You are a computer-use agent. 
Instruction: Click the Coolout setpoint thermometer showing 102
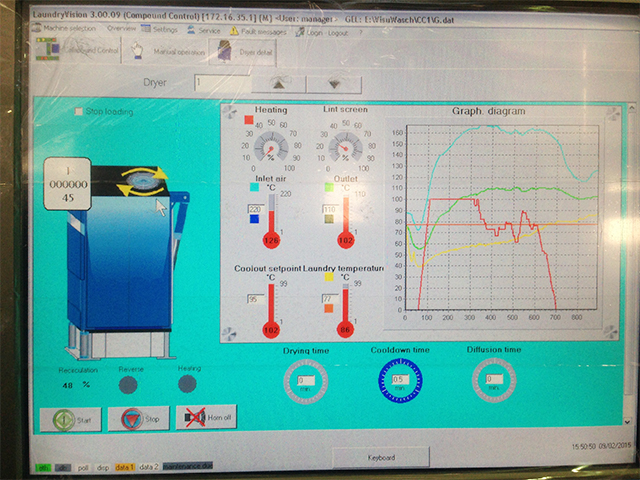click(x=271, y=311)
